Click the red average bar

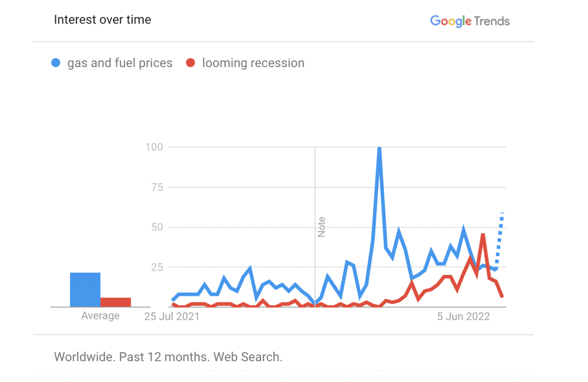[115, 302]
